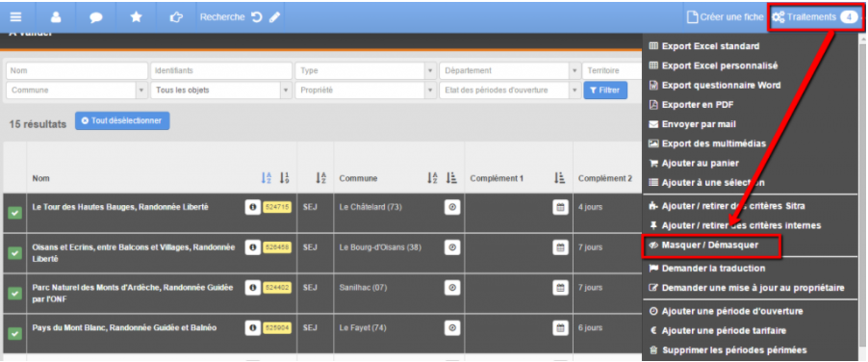Image resolution: width=868 pixels, height=362 pixels.
Task: Sort the type column alphabetically
Action: (321, 178)
